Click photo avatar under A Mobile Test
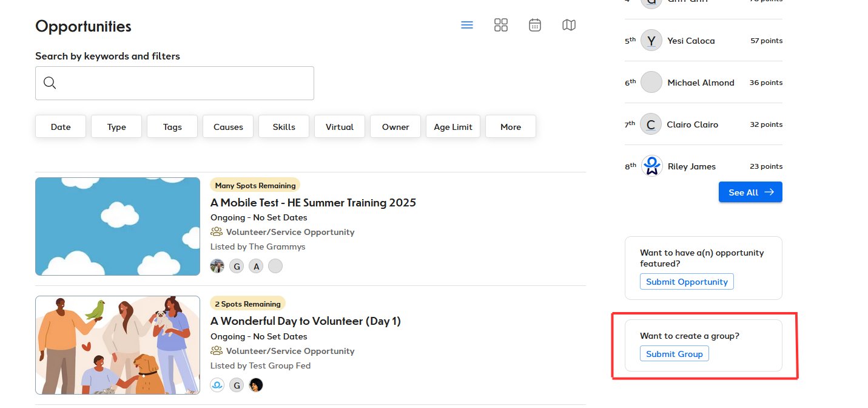The image size is (868, 408). click(217, 266)
